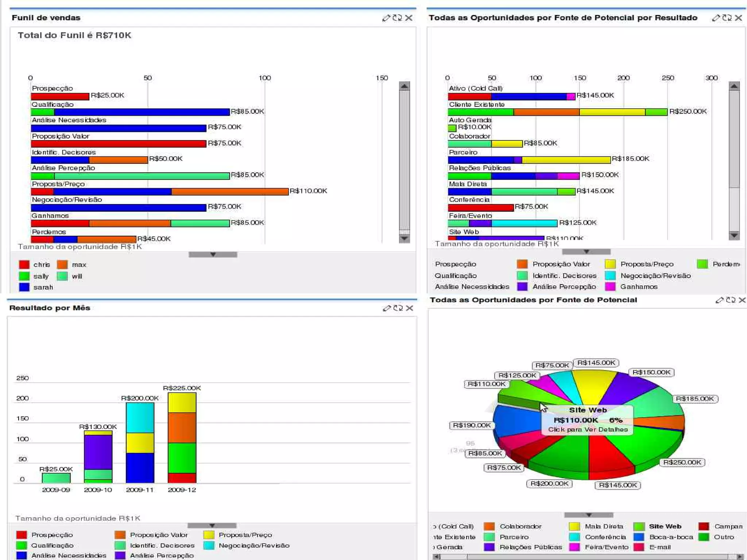Remove the Resultado por Mês dashlet
The width and height of the screenshot is (747, 560).
pyautogui.click(x=410, y=308)
